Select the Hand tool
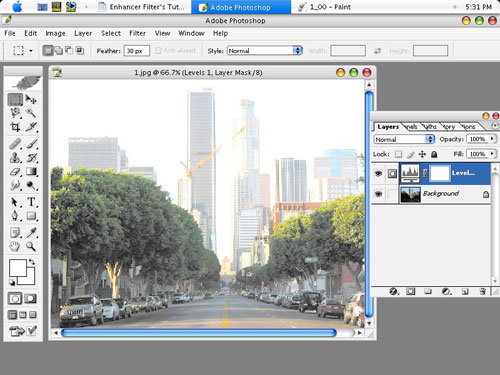Screen dimensions: 500x375 15,246
